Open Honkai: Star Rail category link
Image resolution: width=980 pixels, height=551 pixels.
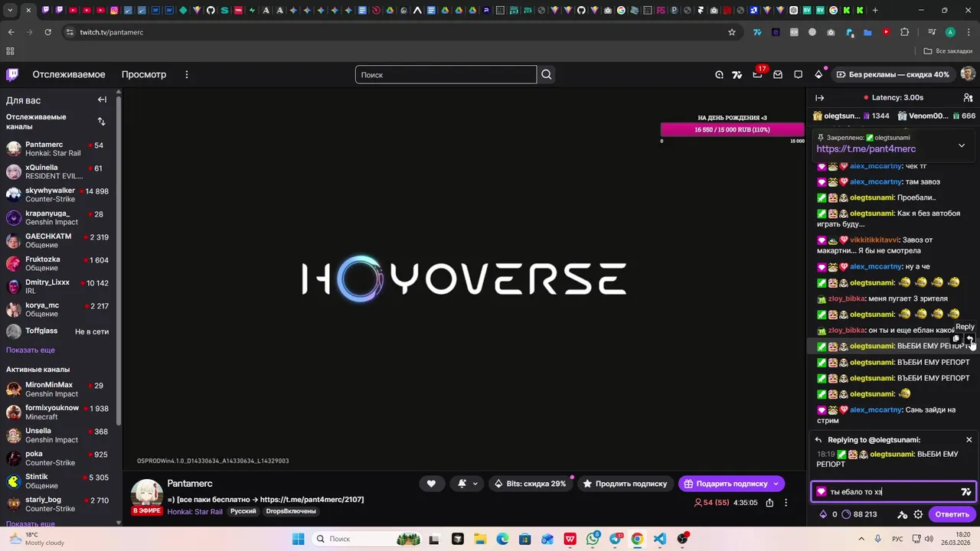(x=195, y=511)
